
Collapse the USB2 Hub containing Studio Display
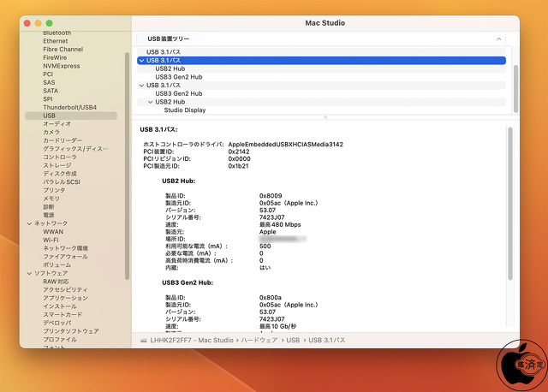click(x=151, y=102)
